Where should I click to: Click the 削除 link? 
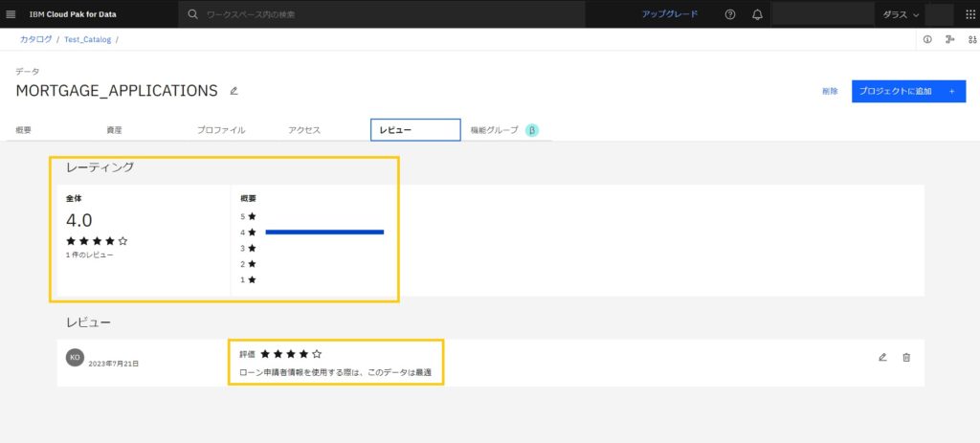830,91
